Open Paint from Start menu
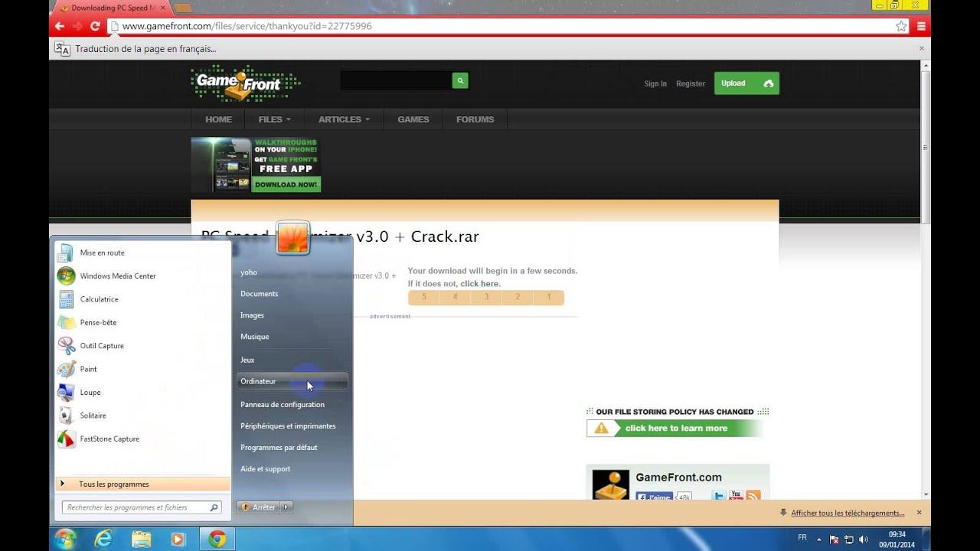Viewport: 980px width, 551px height. [142, 369]
